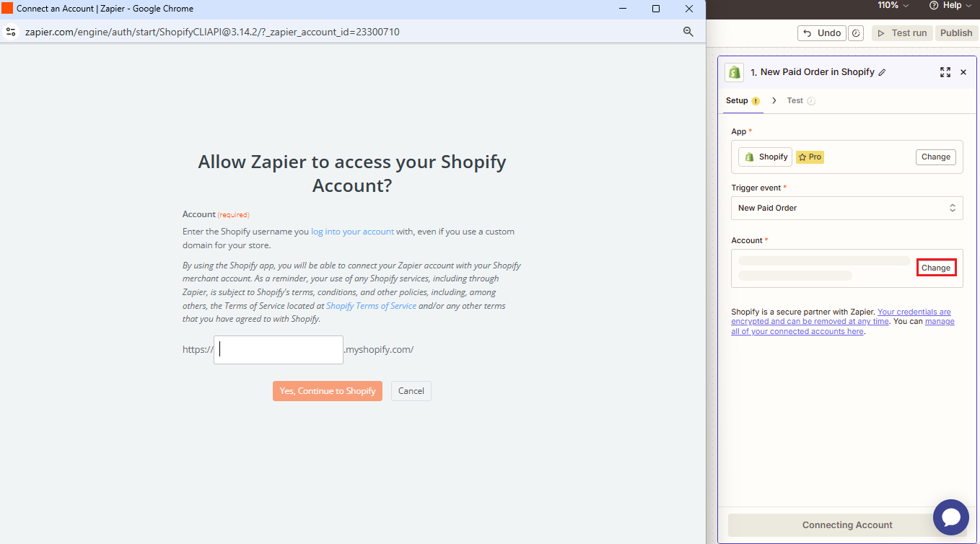Viewport: 980px width, 544px height.
Task: Maximize the Connect an Account popup window
Action: pos(656,9)
